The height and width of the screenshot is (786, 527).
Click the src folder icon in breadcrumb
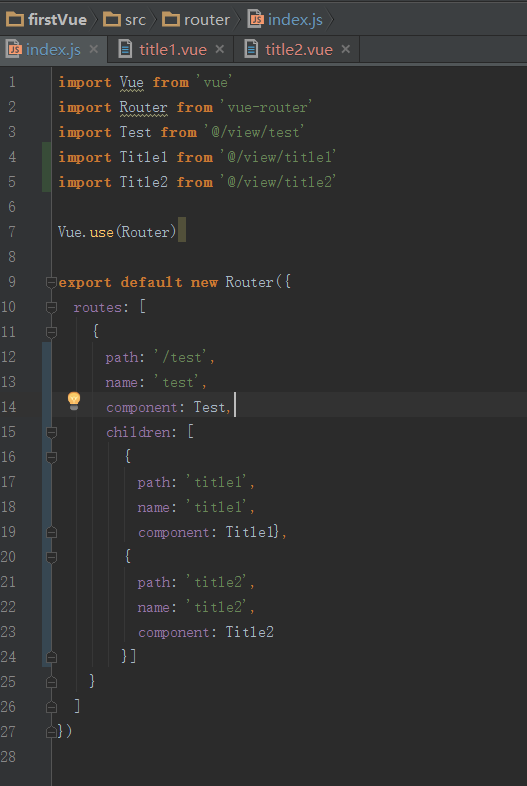pos(111,20)
